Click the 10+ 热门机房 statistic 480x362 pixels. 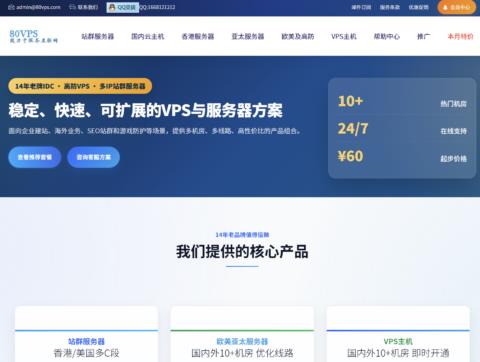pyautogui.click(x=402, y=102)
